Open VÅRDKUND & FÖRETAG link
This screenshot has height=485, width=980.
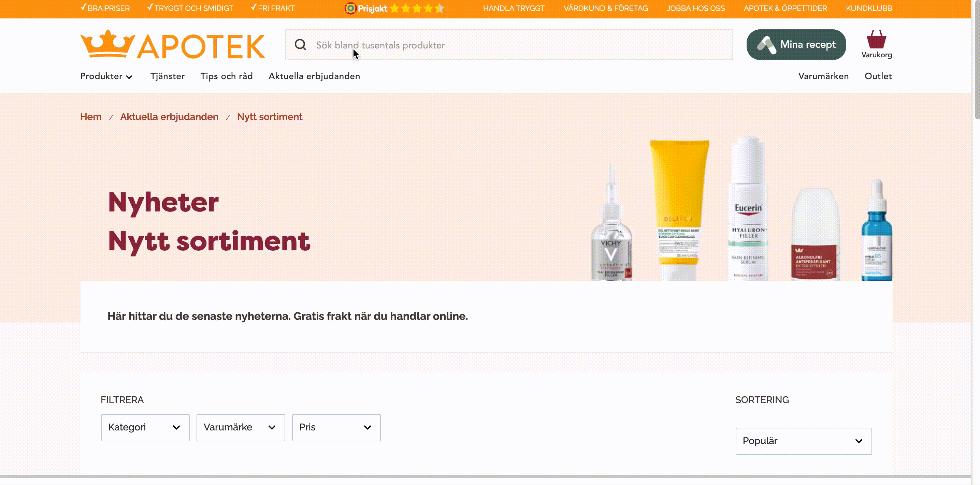605,9
